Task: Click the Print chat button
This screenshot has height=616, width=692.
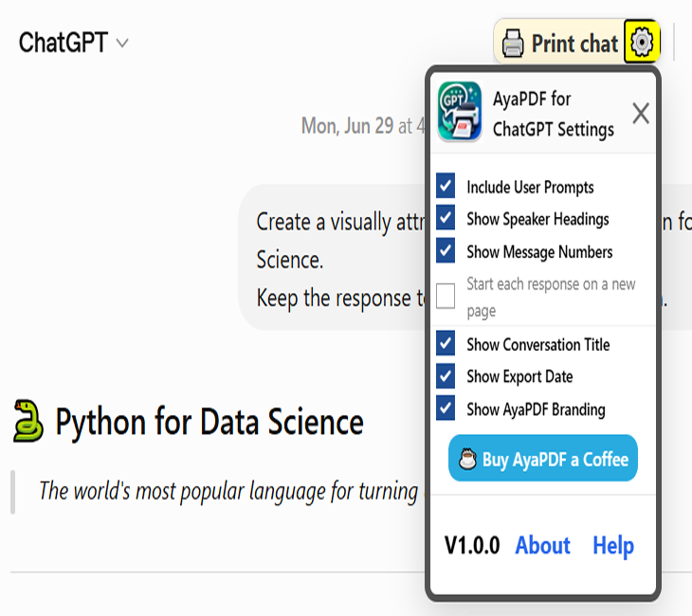Action: [559, 43]
